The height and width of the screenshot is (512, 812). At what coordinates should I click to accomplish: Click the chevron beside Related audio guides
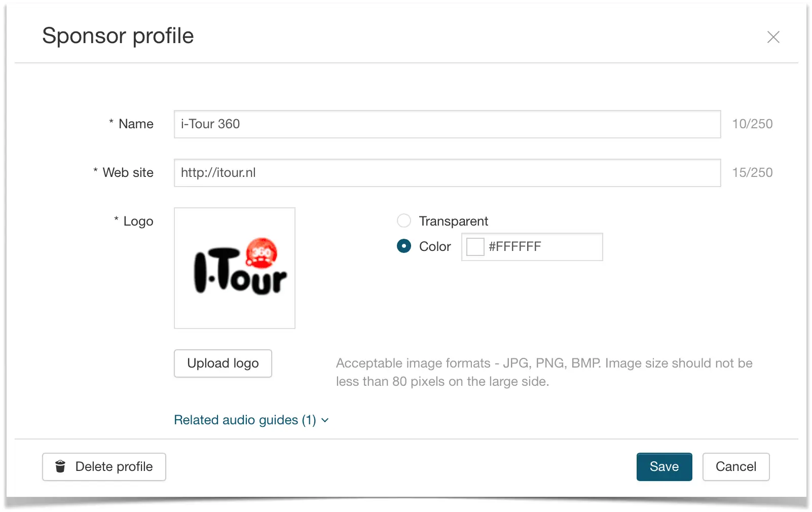pyautogui.click(x=325, y=420)
